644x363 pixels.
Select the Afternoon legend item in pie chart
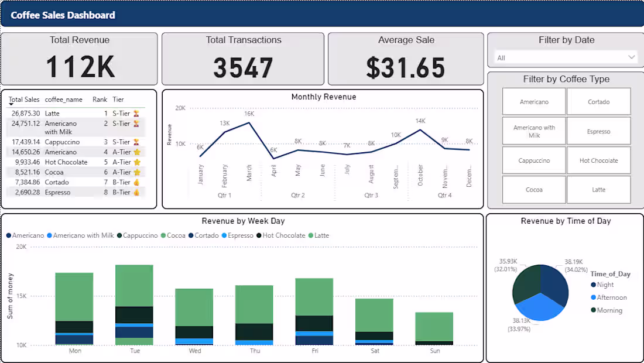(x=609, y=297)
